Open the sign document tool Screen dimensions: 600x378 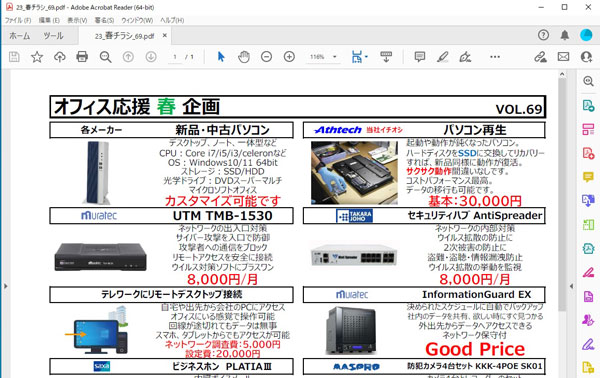pyautogui.click(x=465, y=57)
